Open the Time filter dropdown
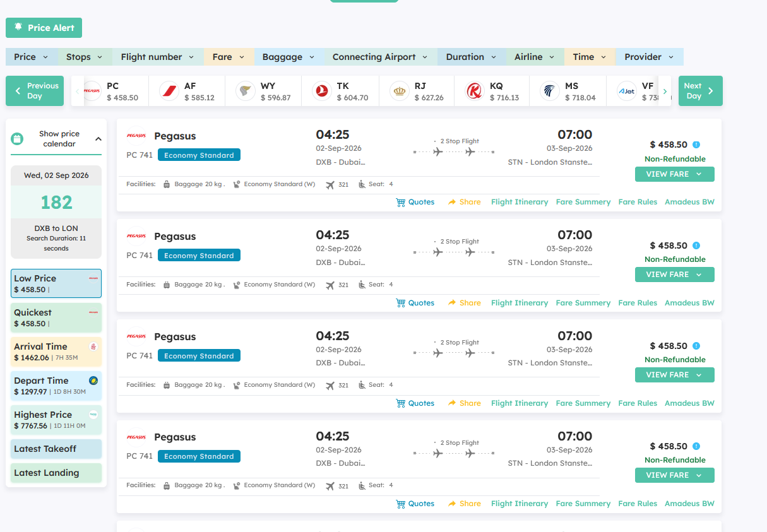 [x=590, y=57]
